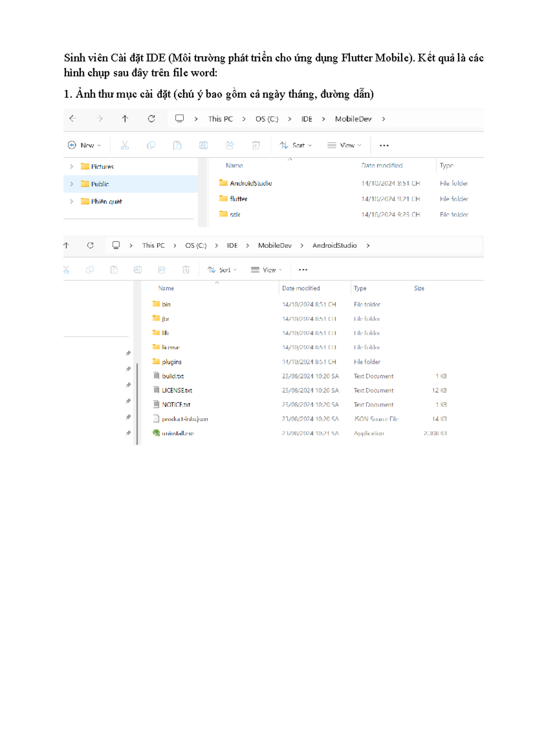This screenshot has height=756, width=535.
Task: Click the Forward navigation arrow
Action: coord(99,119)
